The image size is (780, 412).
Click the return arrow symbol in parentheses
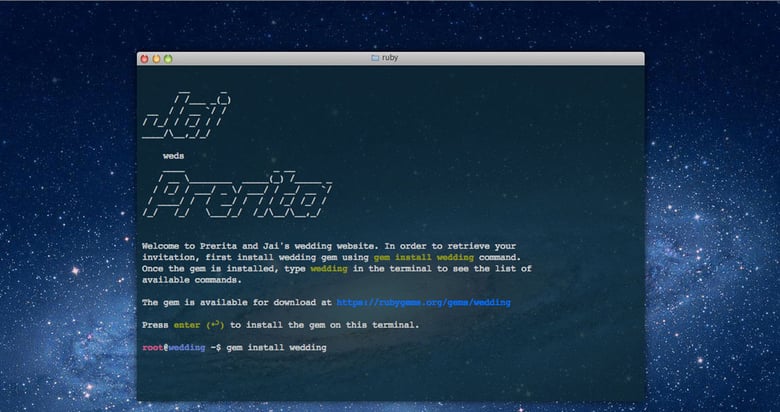coord(214,325)
